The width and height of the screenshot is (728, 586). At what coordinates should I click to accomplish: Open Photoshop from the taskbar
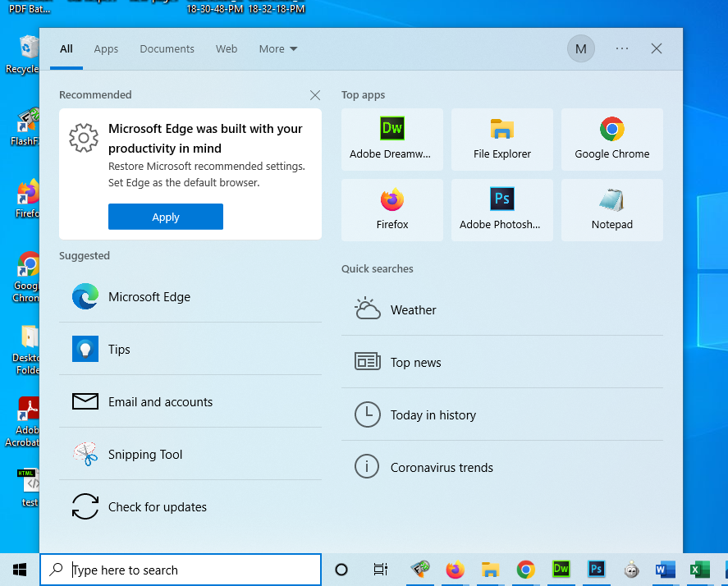pos(596,570)
